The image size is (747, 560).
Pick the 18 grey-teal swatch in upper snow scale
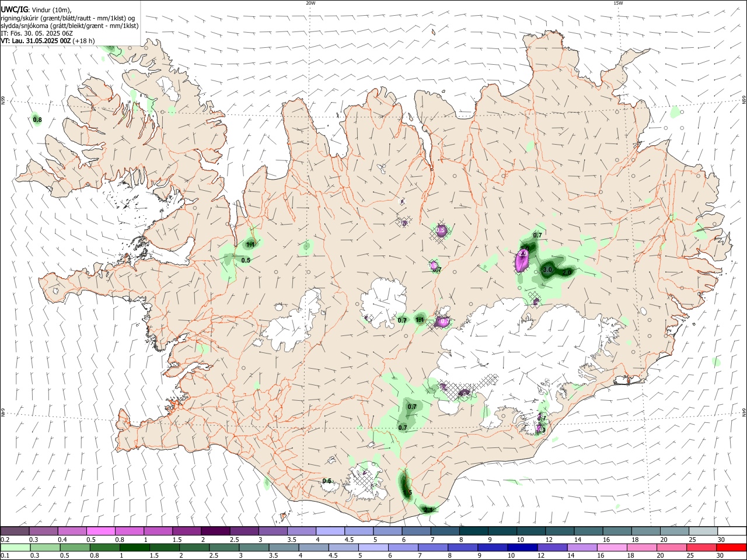646,531
